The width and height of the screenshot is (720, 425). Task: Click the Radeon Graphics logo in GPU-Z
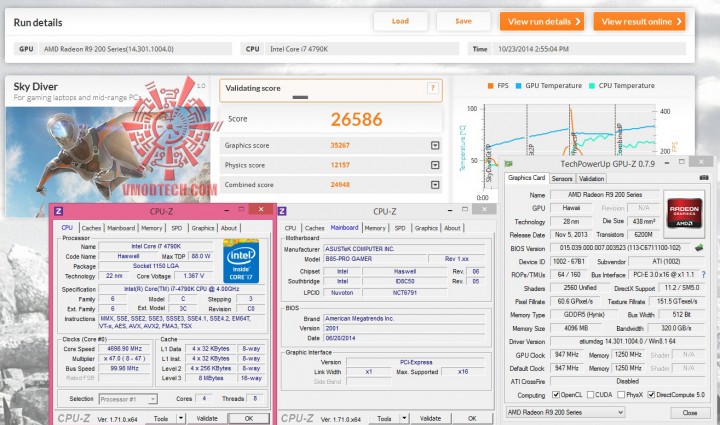[x=684, y=213]
